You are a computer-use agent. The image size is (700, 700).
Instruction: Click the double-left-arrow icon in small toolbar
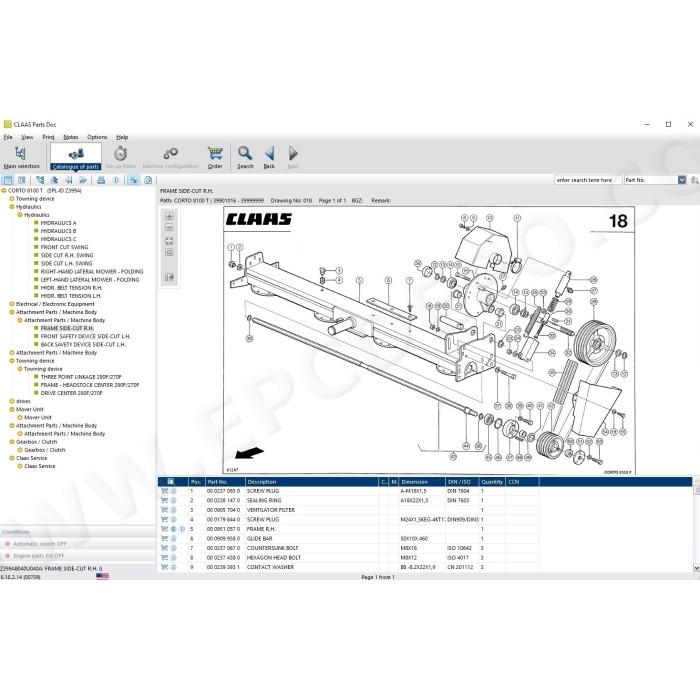point(69,180)
